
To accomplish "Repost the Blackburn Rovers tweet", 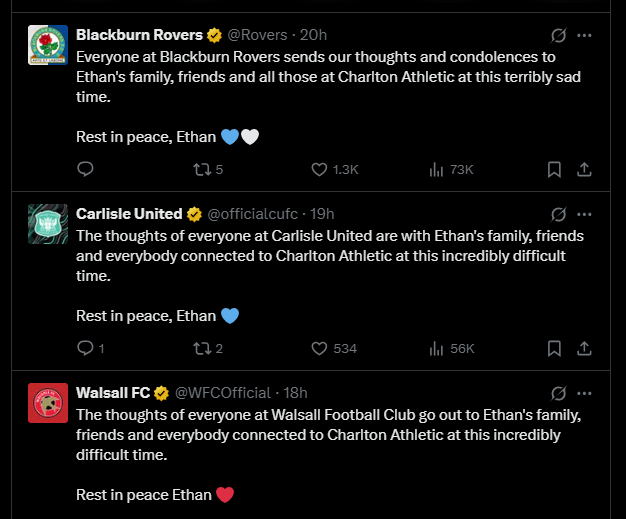I will click(x=208, y=169).
